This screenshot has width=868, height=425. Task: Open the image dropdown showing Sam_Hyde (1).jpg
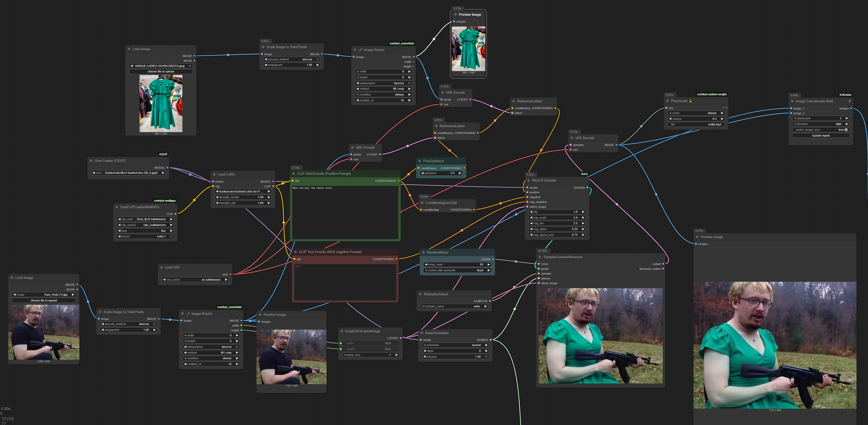[44, 295]
